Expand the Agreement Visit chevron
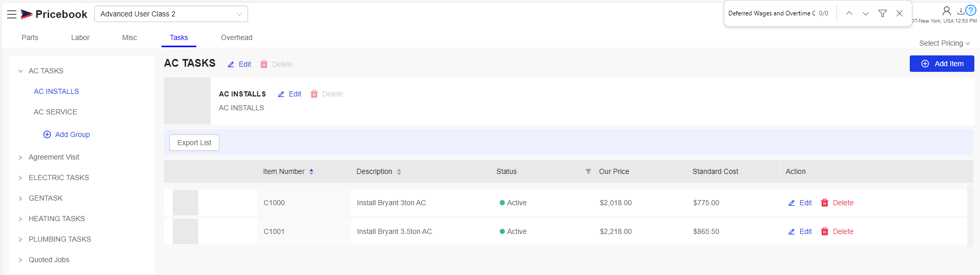The image size is (980, 275). [x=21, y=158]
